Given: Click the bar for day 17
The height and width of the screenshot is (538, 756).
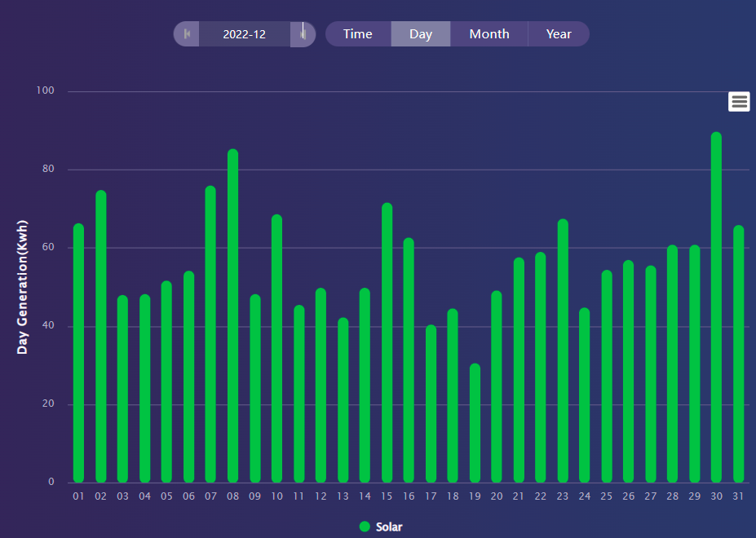Looking at the screenshot, I should click(431, 404).
